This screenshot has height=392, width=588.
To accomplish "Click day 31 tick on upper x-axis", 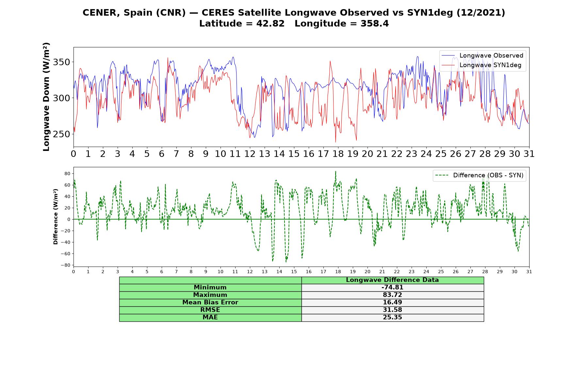I will click(x=529, y=154).
